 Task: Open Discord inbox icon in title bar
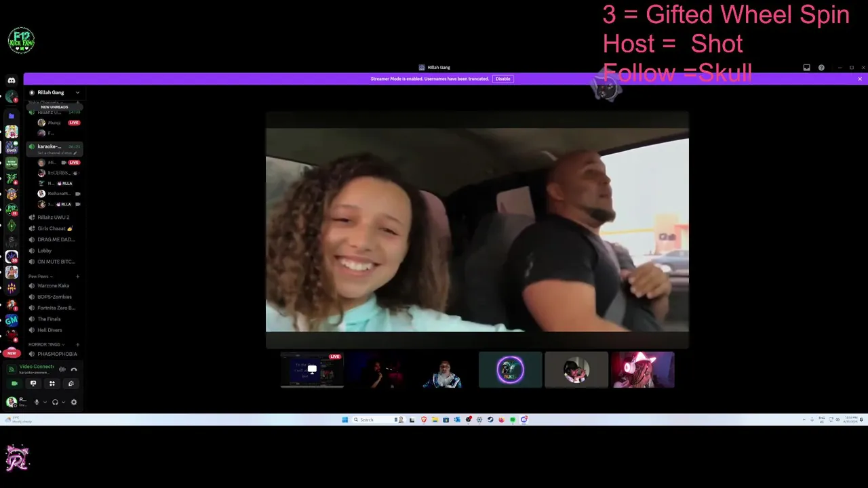806,68
